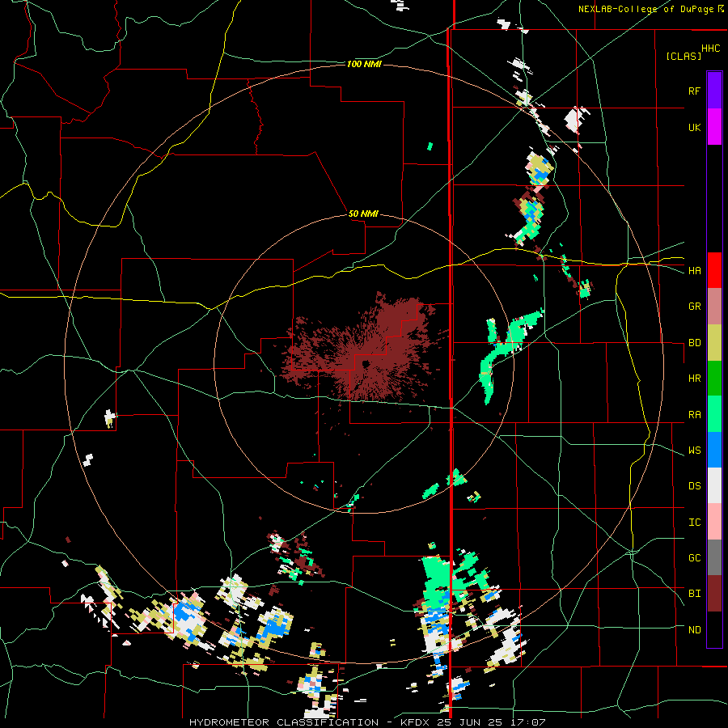Click the RA legend label
The image size is (728, 728).
[x=694, y=414]
